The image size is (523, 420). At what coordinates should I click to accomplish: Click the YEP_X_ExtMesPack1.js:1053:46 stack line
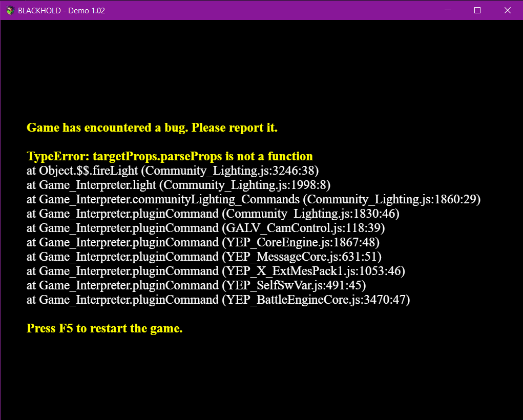point(216,271)
